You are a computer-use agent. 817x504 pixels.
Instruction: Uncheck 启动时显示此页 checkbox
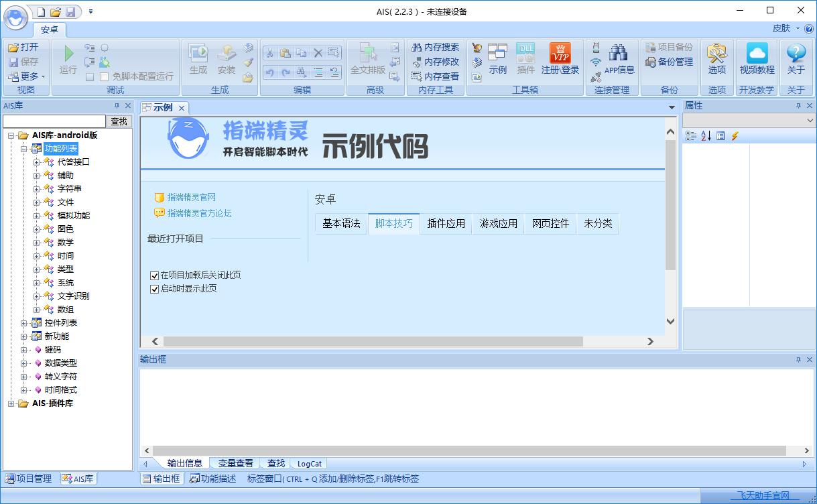pyautogui.click(x=155, y=289)
